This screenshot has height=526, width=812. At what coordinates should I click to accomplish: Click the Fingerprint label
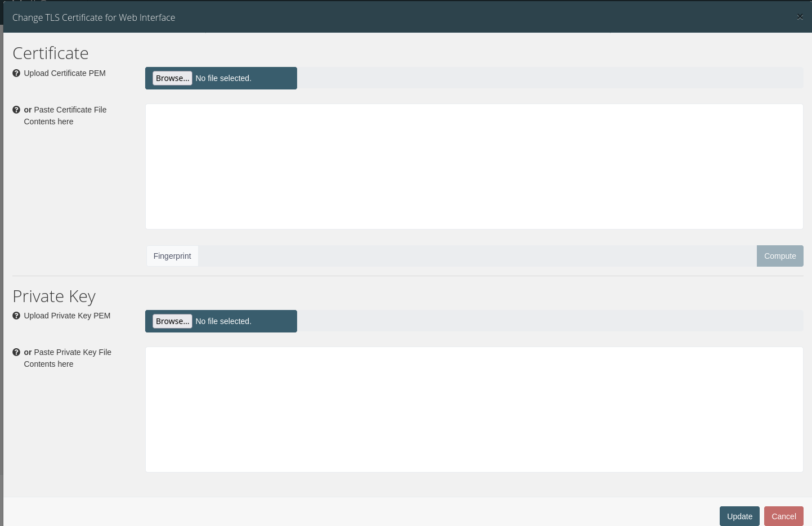(172, 256)
